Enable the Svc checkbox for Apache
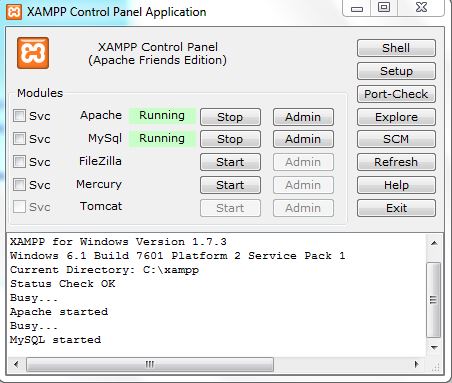 (x=19, y=116)
